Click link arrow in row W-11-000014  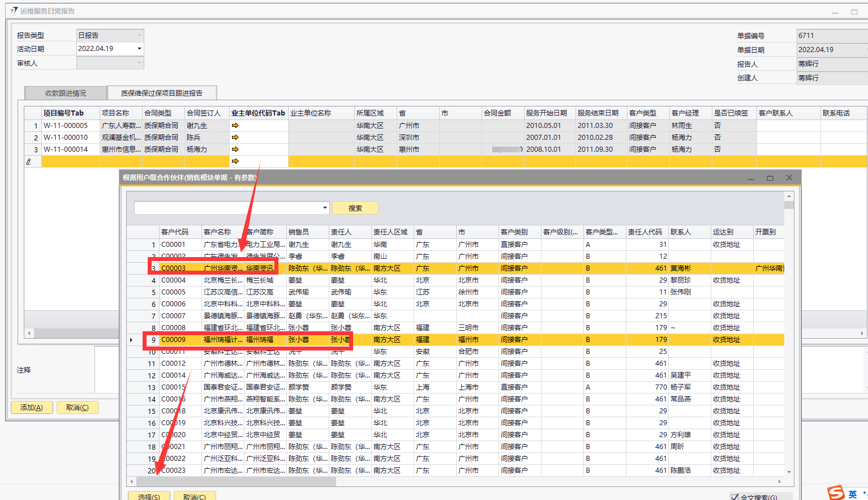click(235, 149)
